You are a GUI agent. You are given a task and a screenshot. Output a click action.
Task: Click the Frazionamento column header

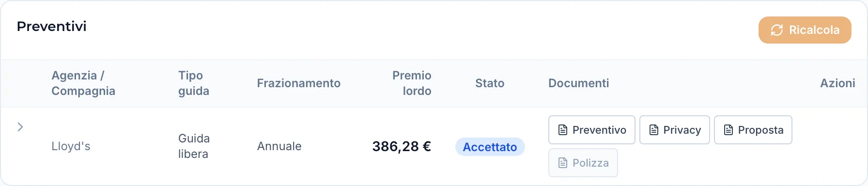pyautogui.click(x=299, y=83)
